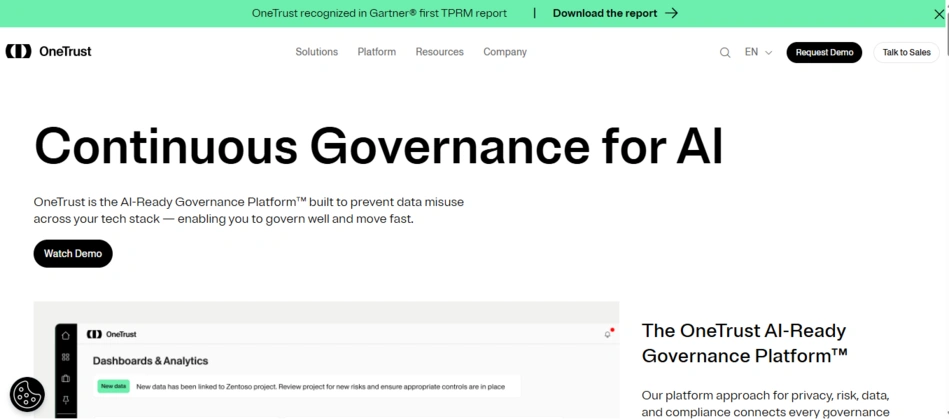Click the New data linked to Zentoso notification text
The height and width of the screenshot is (419, 949).
click(x=320, y=386)
